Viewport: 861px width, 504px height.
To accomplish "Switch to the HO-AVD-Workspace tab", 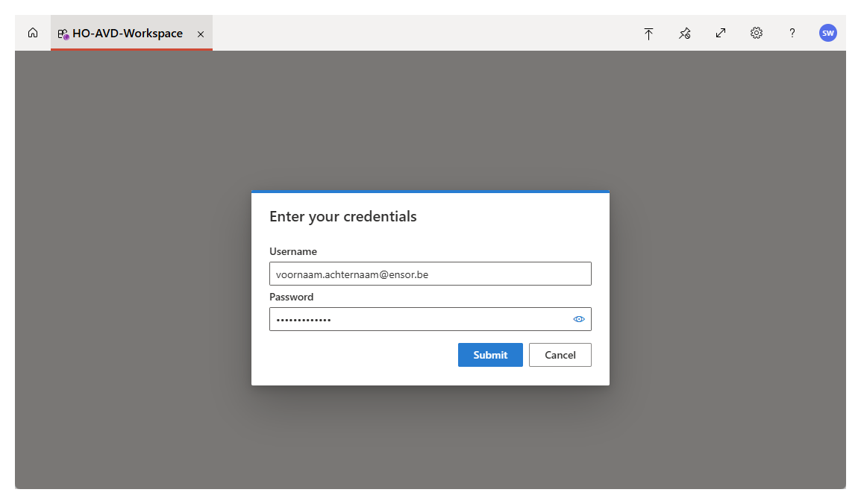I will pyautogui.click(x=127, y=34).
